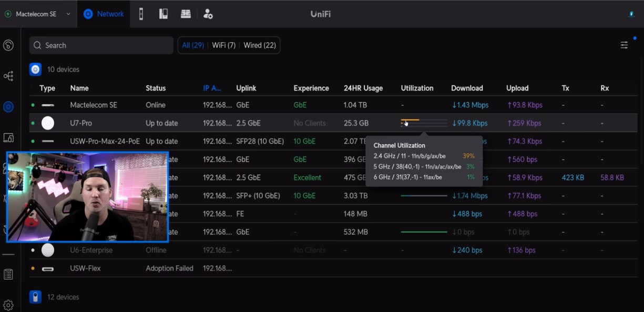Open the Topology icon in left sidebar
Screen dimensions: 644x312
[x=8, y=76]
